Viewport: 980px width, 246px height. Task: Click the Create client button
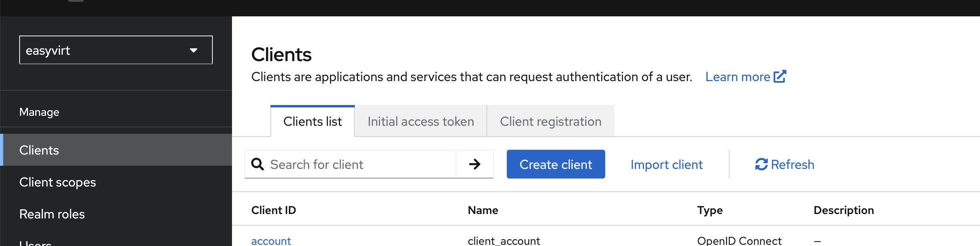[556, 164]
